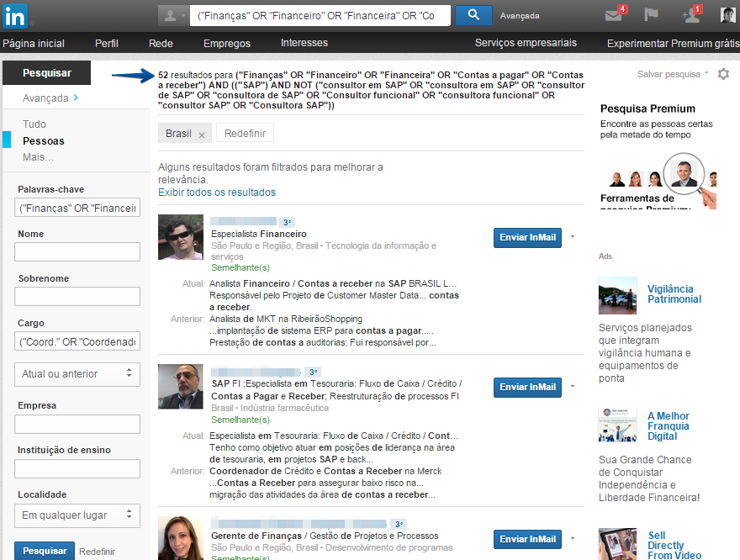The image size is (740, 560).
Task: Remove the Brasil filter tag
Action: point(202,135)
